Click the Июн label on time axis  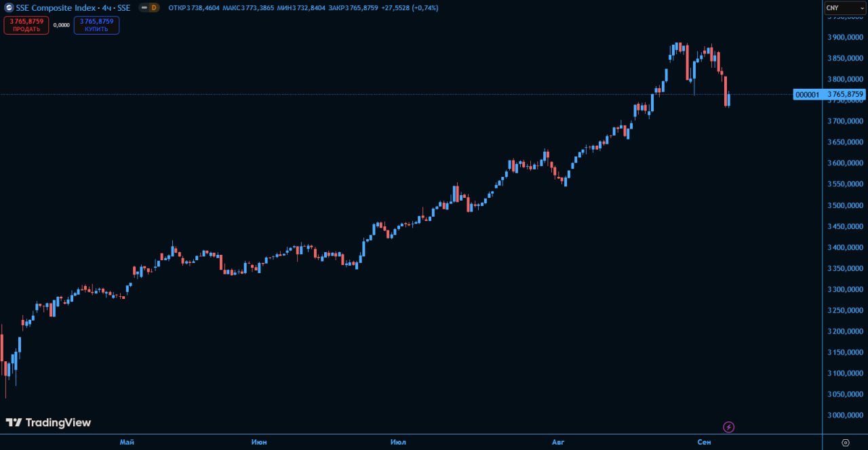pyautogui.click(x=259, y=442)
